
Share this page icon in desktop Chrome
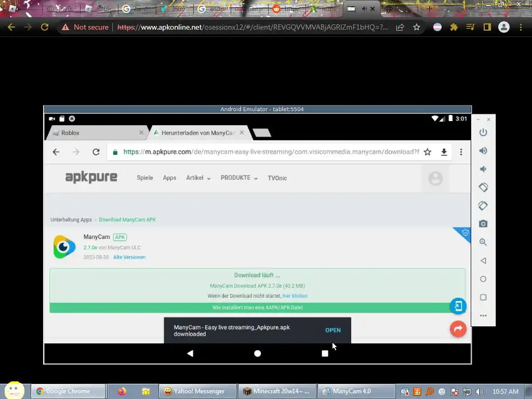(400, 27)
